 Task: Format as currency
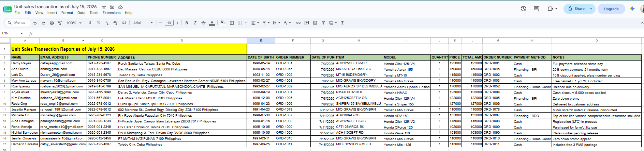90,23
